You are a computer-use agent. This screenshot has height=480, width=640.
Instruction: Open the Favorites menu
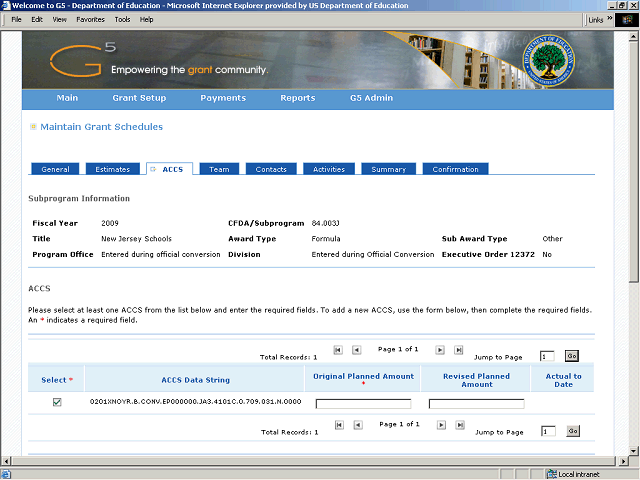(91, 19)
